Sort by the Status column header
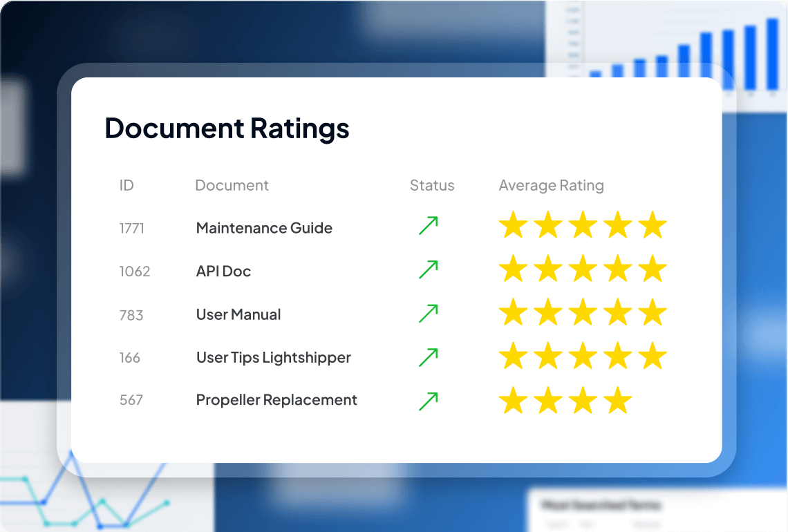This screenshot has height=532, width=788. [x=432, y=185]
